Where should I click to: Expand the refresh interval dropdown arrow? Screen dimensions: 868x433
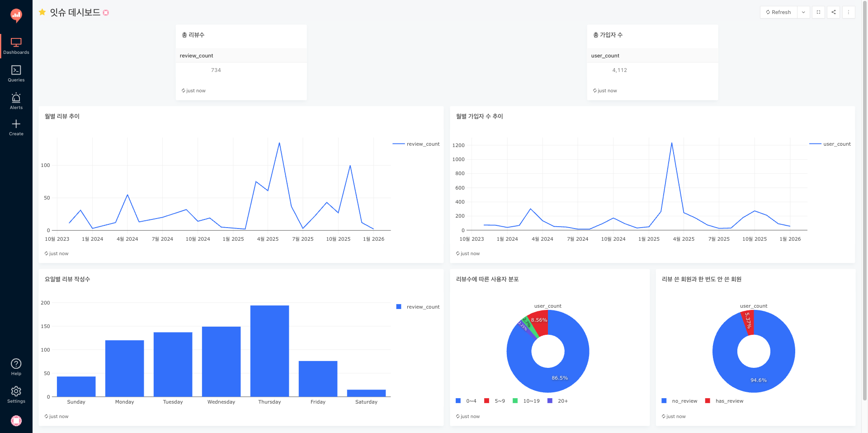(x=803, y=12)
